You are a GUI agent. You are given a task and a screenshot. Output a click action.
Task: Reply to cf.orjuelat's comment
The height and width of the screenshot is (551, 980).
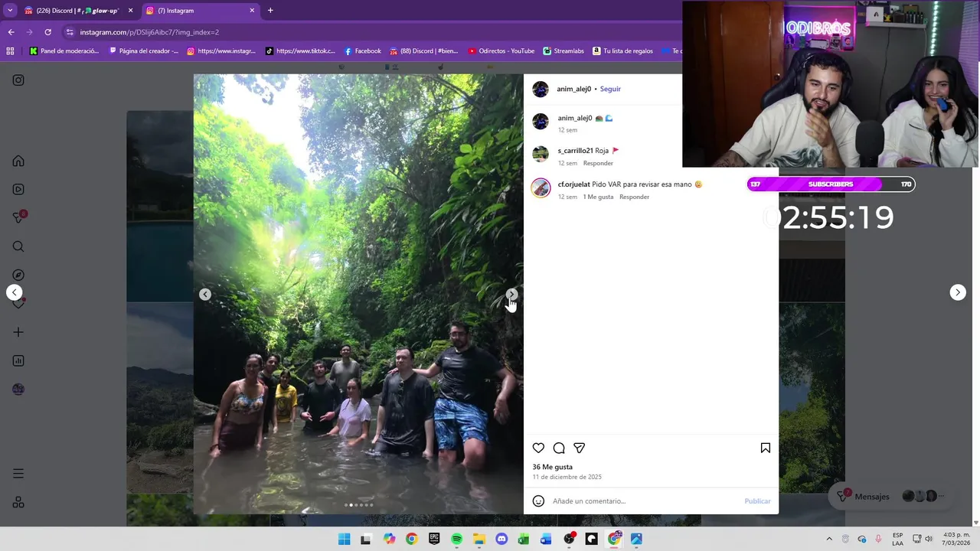point(634,197)
